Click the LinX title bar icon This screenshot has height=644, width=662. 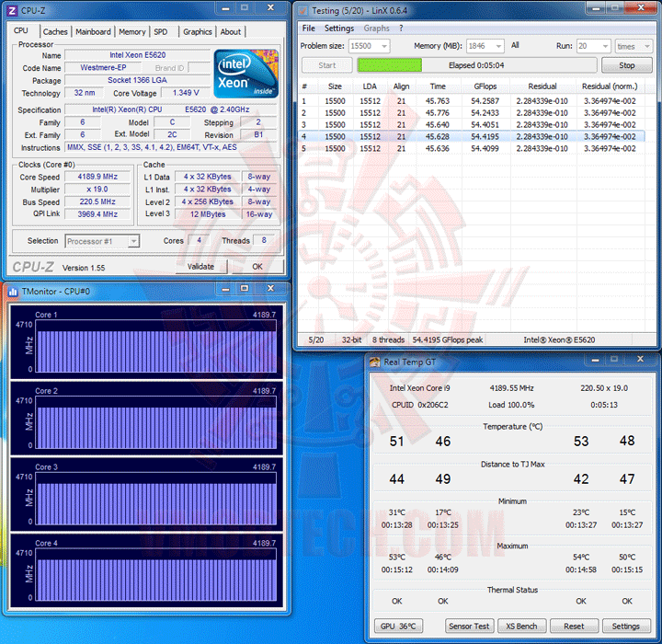coord(303,10)
